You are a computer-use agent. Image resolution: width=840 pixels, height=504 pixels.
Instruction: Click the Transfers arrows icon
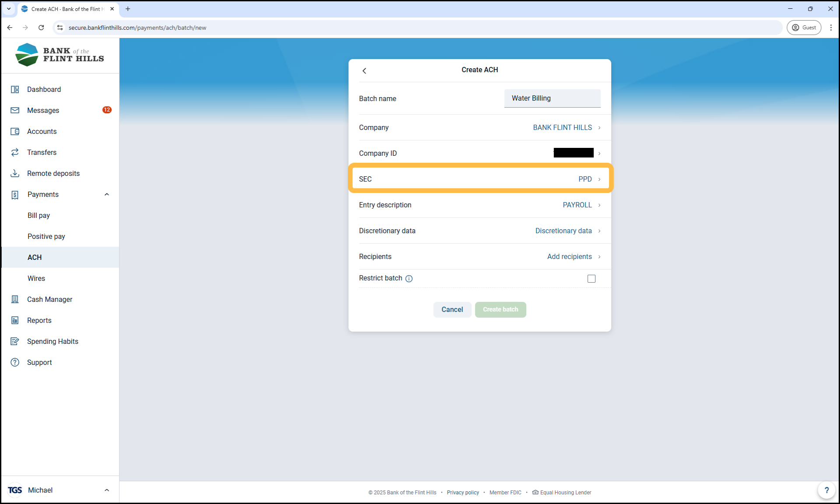(15, 152)
